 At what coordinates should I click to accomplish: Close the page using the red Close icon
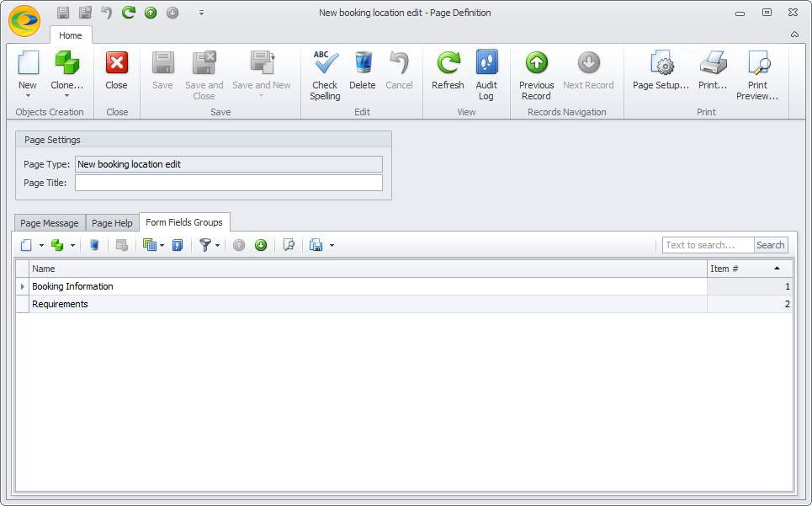(x=116, y=62)
